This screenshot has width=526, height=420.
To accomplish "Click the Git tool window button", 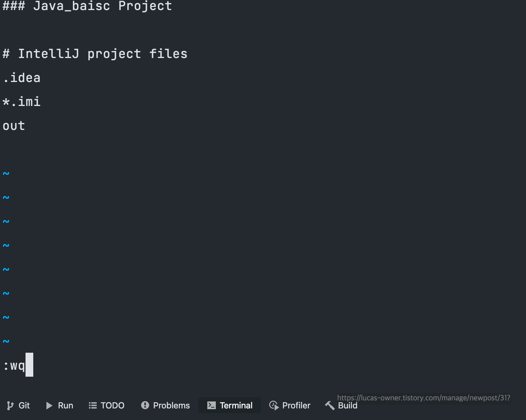I will tap(19, 405).
